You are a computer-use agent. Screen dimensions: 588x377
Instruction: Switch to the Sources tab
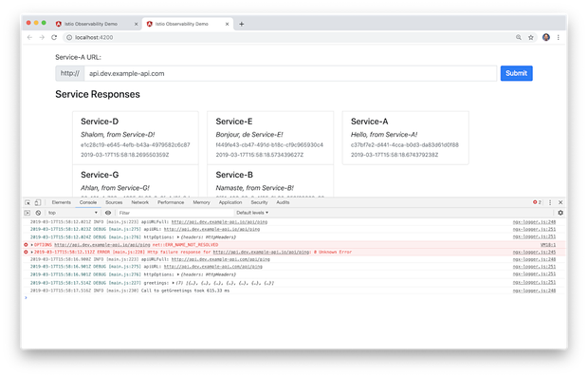114,202
